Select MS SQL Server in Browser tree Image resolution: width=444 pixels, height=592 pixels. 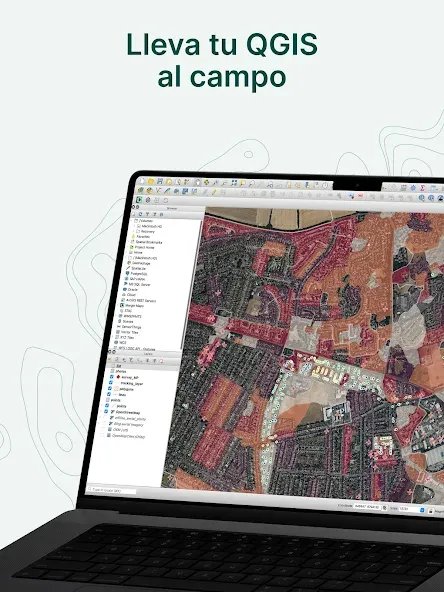(x=139, y=285)
